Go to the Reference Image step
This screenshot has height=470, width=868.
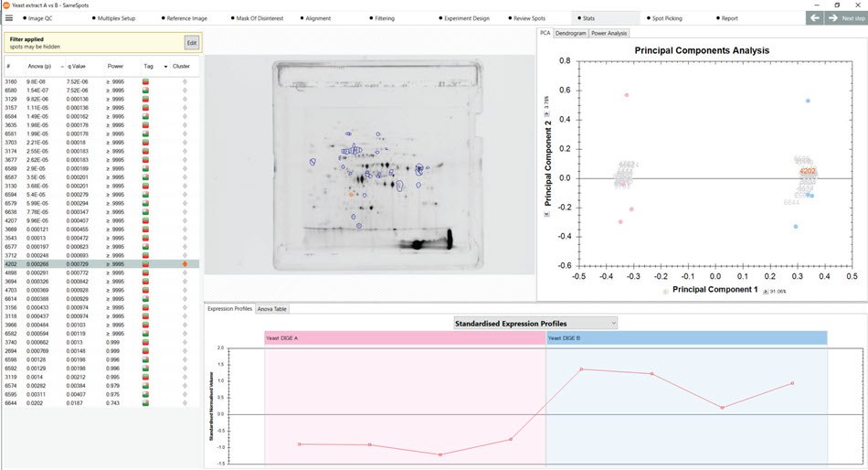[185, 18]
